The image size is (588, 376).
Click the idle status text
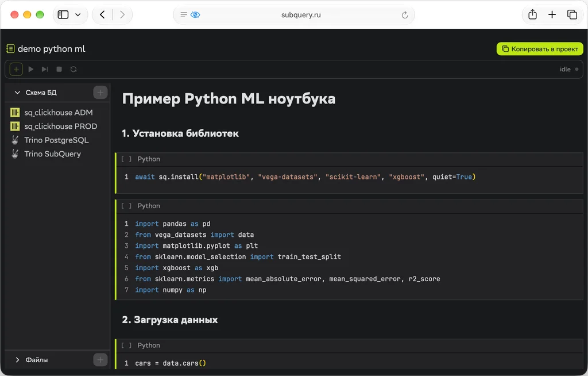click(565, 69)
